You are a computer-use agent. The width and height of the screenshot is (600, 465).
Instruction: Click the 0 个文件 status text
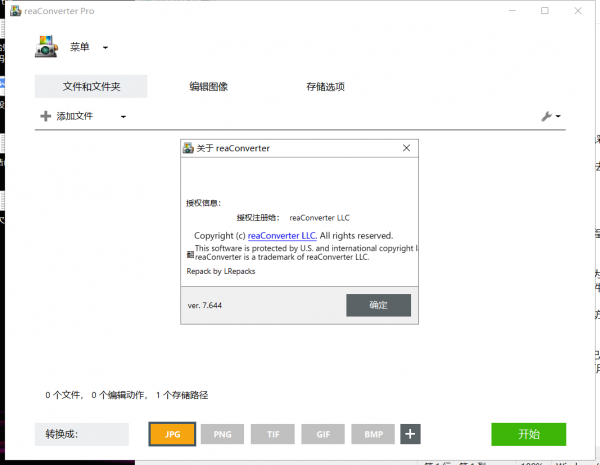coord(64,395)
